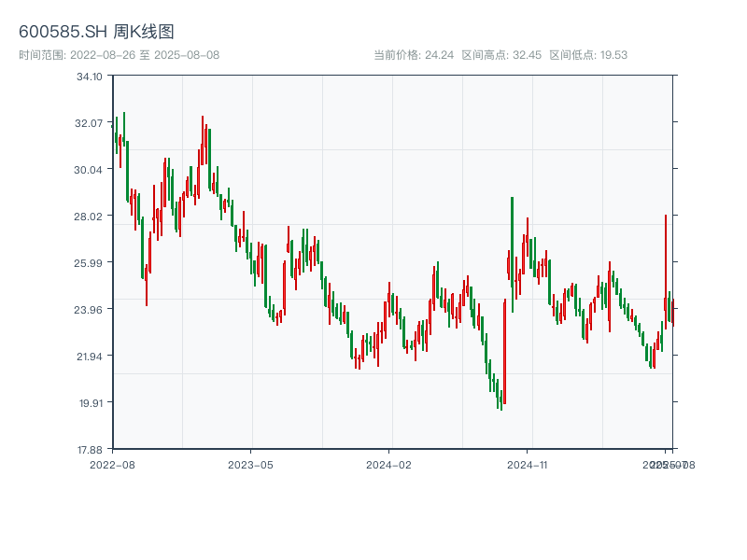Select the 2023-05 x-axis date label
The image size is (747, 560).
coord(250,464)
